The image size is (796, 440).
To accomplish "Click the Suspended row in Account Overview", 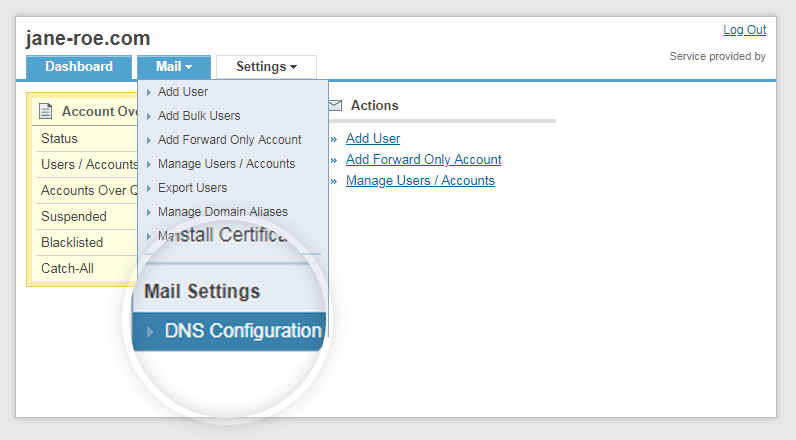I will [x=73, y=217].
